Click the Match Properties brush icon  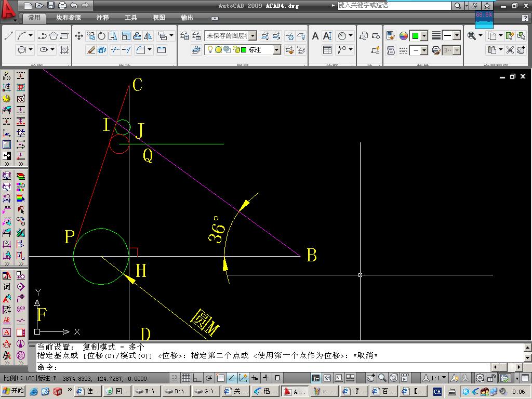tap(391, 36)
